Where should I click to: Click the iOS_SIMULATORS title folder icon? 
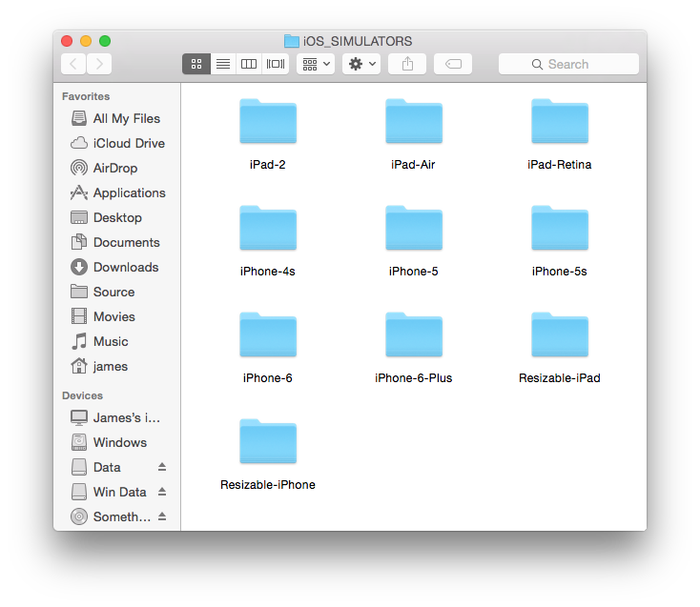pos(292,41)
